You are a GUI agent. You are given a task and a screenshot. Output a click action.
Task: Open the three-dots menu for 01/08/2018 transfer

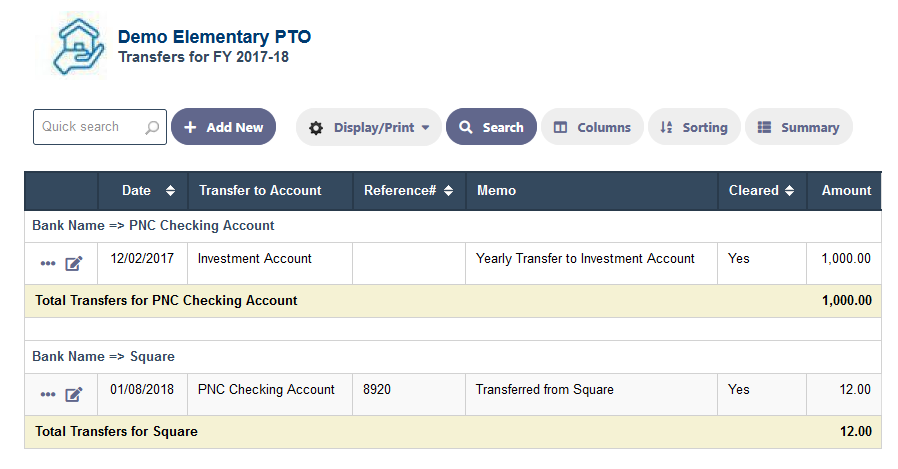point(48,395)
